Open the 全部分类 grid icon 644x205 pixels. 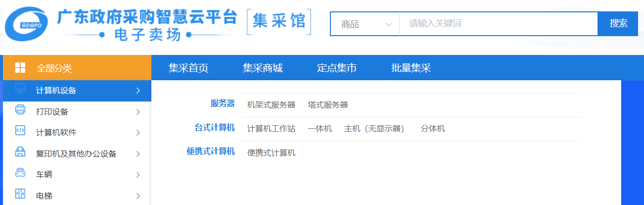click(x=20, y=68)
